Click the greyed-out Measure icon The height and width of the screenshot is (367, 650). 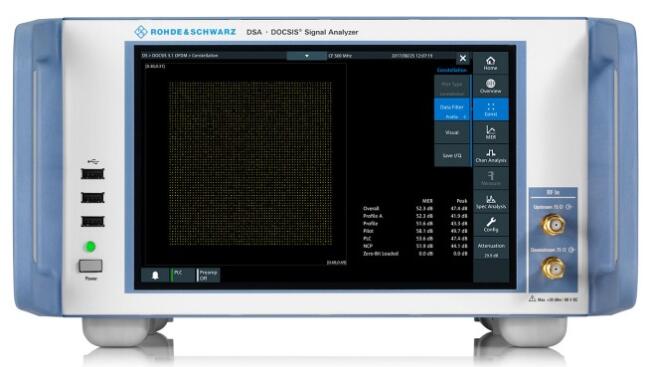tap(490, 179)
